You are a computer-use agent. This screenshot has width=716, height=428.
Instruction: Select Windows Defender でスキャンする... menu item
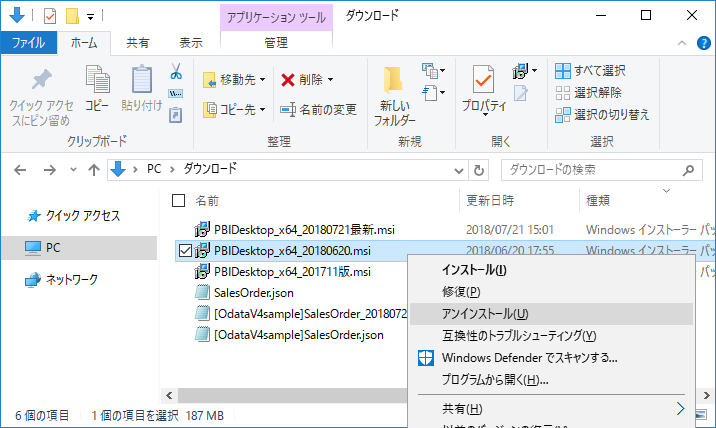551,358
